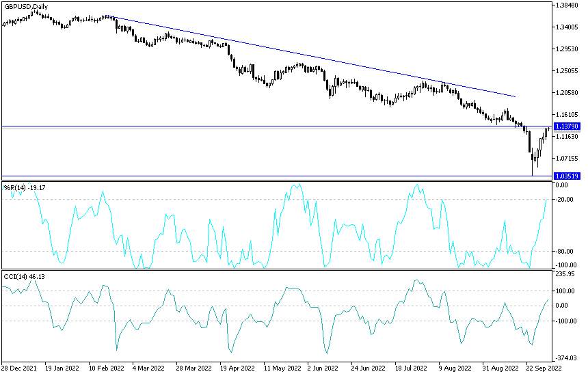Viewport: 588px width, 376px height.
Task: Click the 1.34005 price axis value
Action: tap(567, 27)
